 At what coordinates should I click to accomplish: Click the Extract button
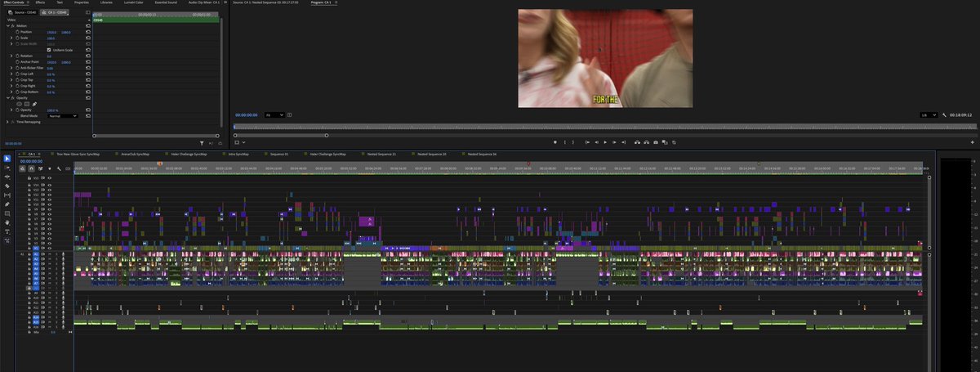pos(646,142)
